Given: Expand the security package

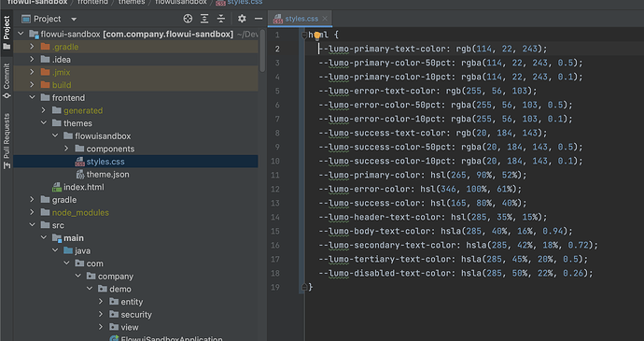Looking at the screenshot, I should [x=101, y=315].
